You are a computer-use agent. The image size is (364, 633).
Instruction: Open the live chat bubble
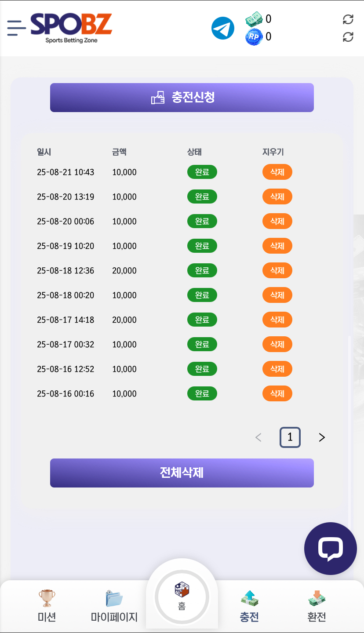click(x=330, y=548)
